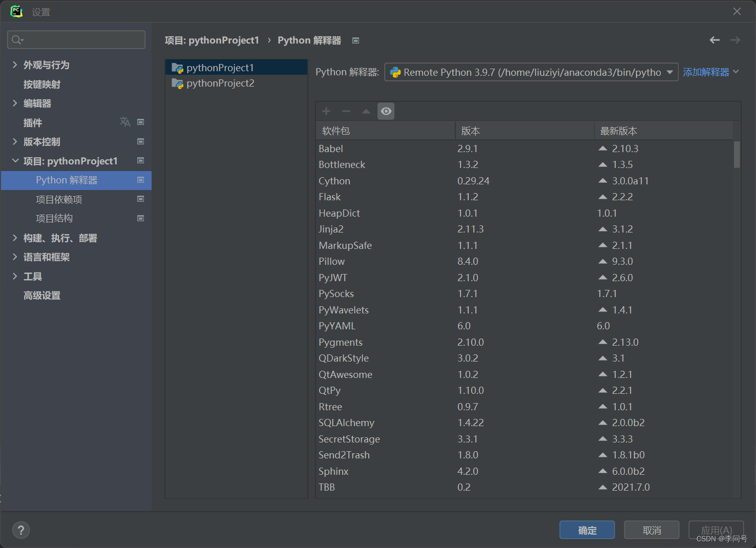Collapse the 项目: pythonProject1 section
The image size is (756, 548).
15,161
